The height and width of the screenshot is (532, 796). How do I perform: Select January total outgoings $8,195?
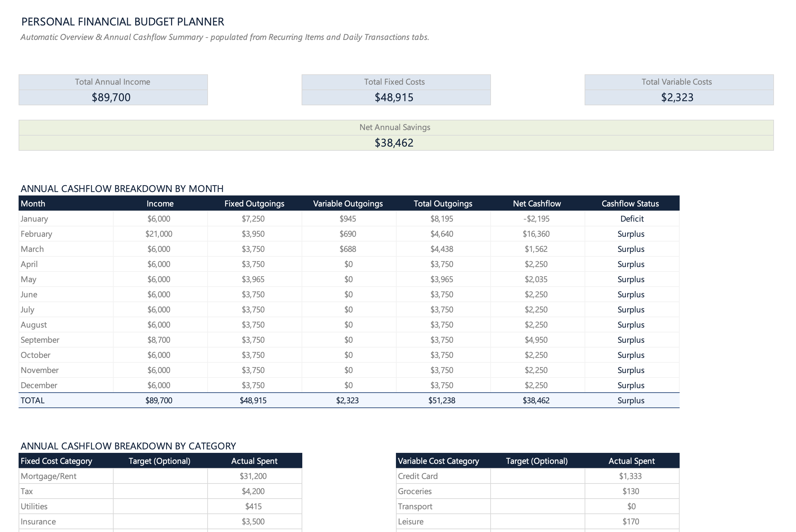(443, 219)
